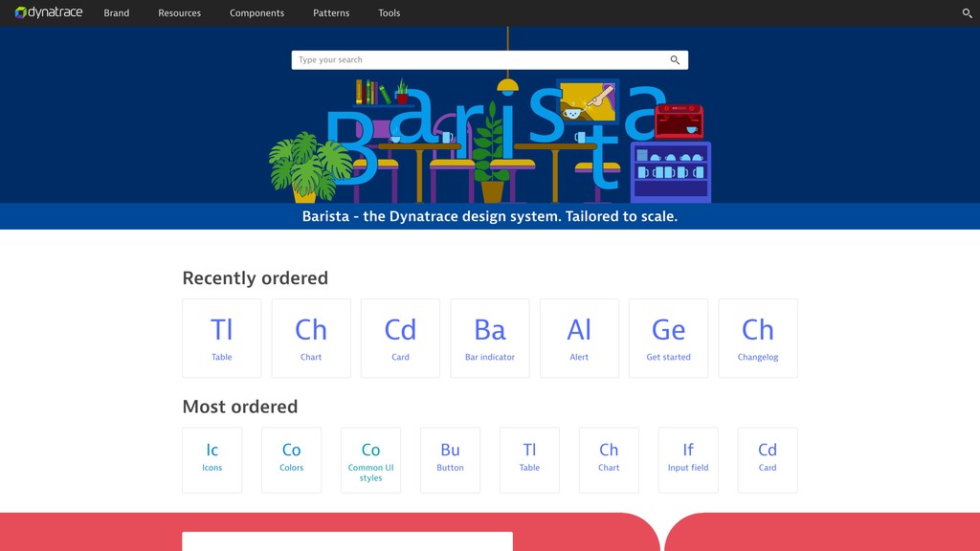Open the Components menu

[256, 13]
